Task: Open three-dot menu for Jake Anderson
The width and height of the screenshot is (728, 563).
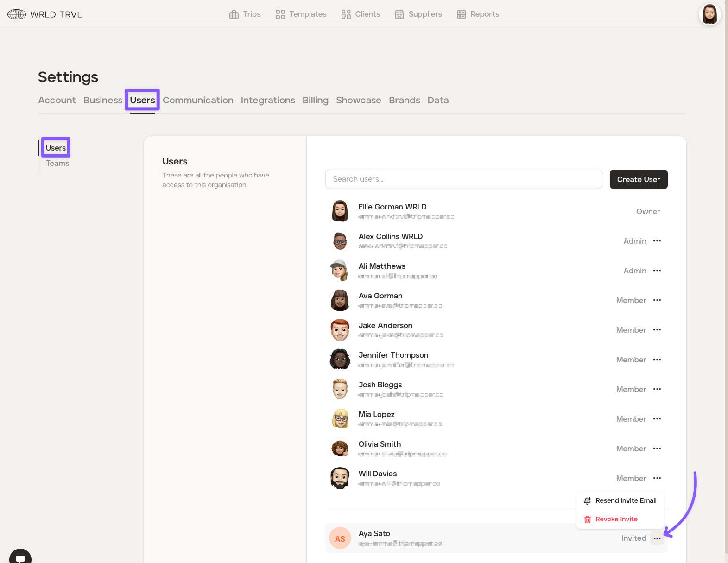Action: click(657, 330)
